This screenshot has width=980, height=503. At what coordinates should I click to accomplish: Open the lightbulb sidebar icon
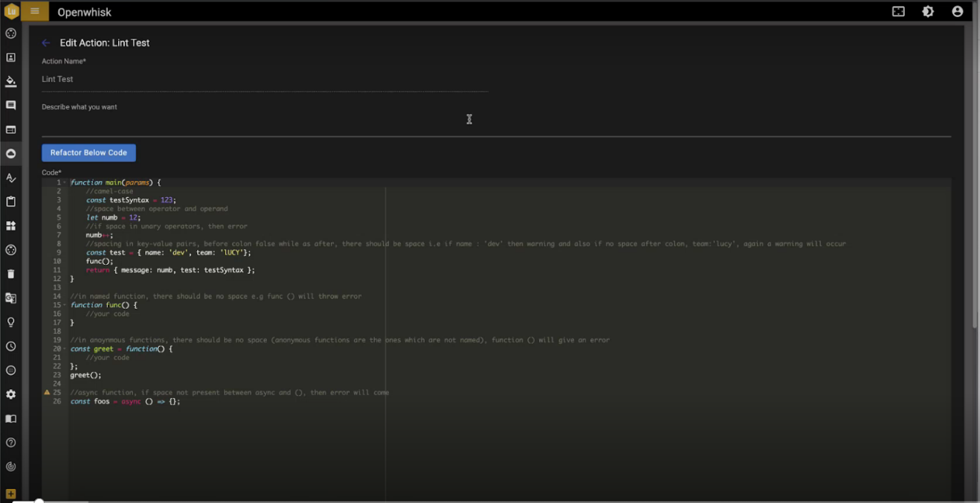[11, 322]
